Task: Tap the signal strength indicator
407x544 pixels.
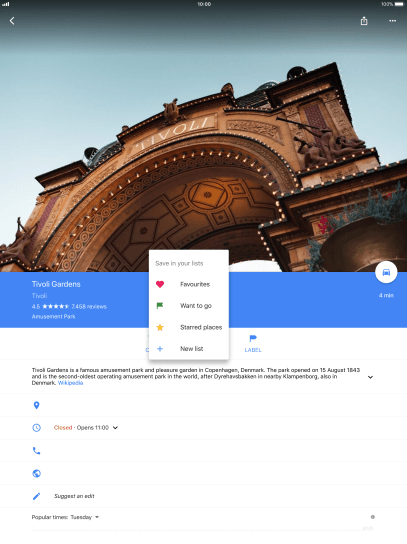Action: pos(6,4)
